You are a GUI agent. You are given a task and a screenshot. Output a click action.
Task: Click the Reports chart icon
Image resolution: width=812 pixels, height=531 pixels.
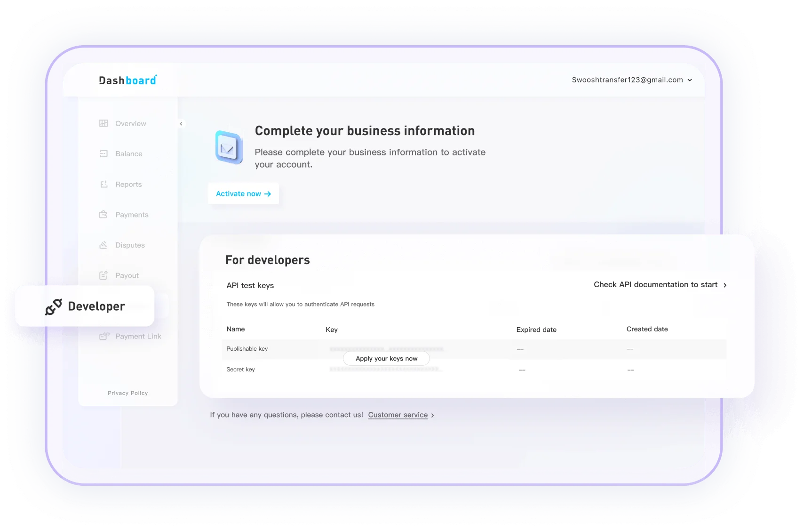(103, 184)
